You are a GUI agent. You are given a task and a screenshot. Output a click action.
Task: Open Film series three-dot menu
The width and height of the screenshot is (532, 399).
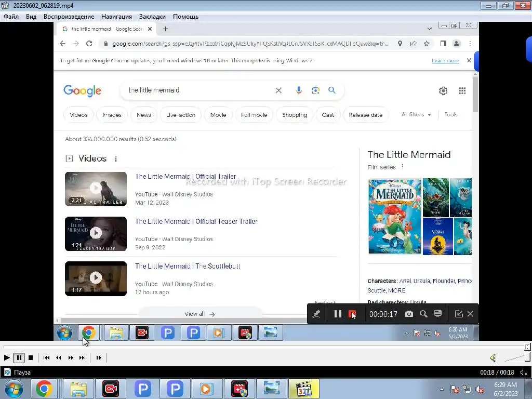(403, 167)
